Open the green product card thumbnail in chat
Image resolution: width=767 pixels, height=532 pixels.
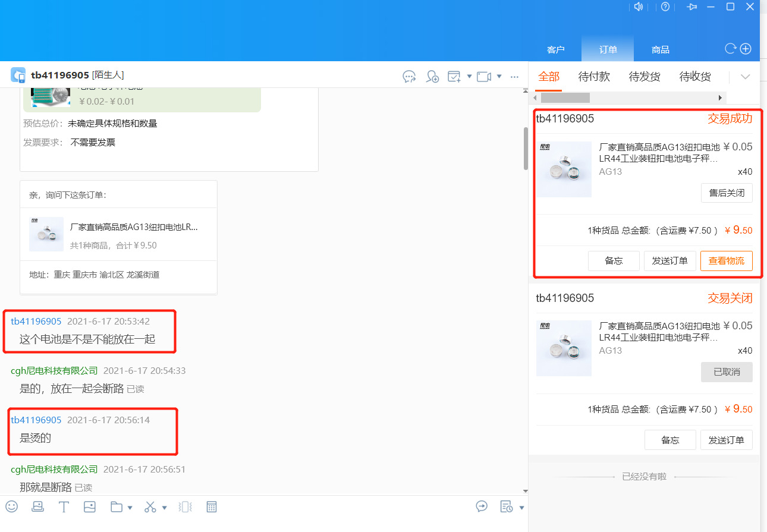(51, 98)
